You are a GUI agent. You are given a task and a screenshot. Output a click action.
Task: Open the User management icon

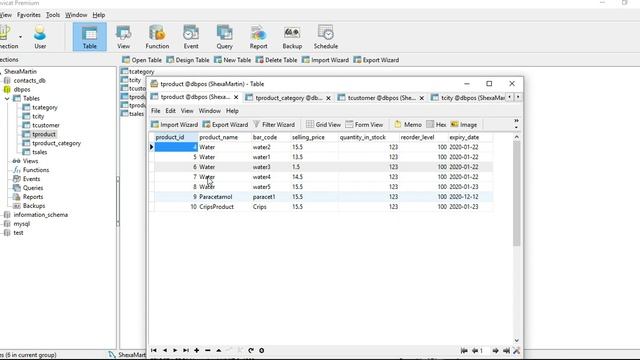pos(40,37)
